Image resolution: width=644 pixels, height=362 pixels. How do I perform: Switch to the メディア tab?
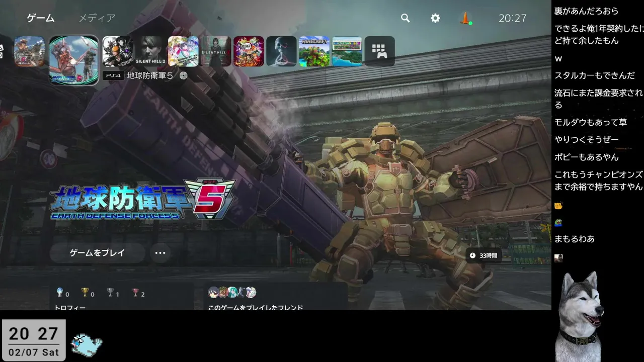pos(97,18)
